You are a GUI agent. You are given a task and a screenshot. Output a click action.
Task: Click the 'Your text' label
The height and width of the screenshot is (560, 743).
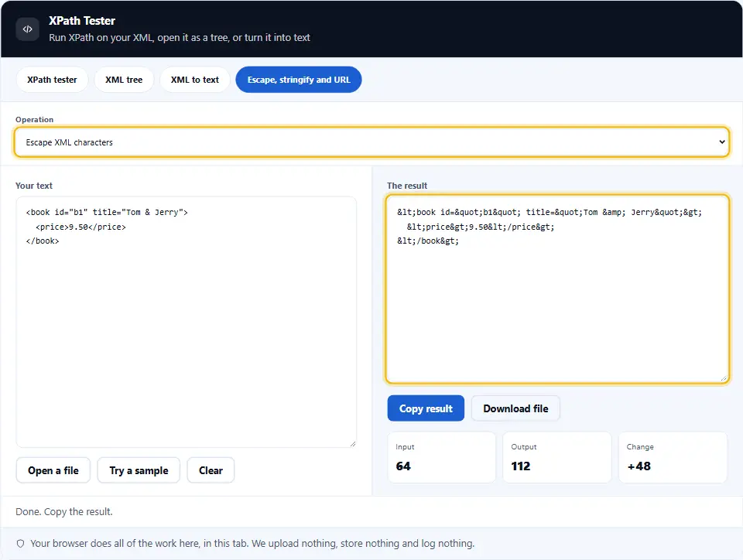coord(34,186)
